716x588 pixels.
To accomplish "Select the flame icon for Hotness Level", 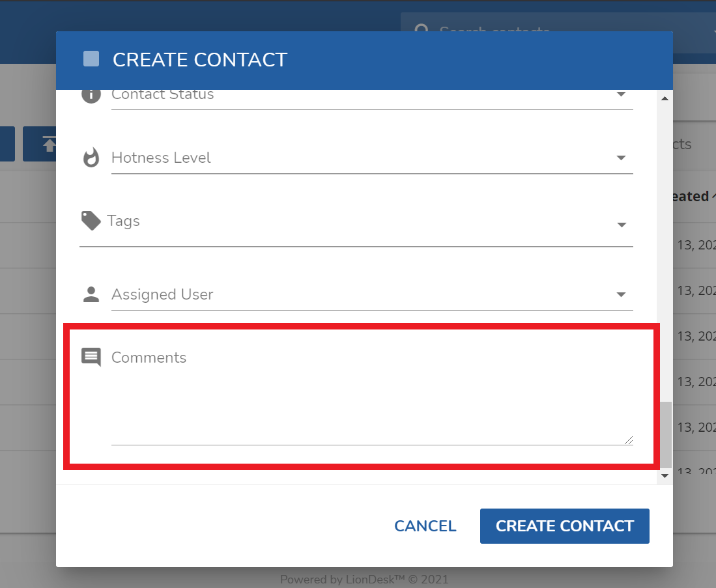I will click(91, 158).
